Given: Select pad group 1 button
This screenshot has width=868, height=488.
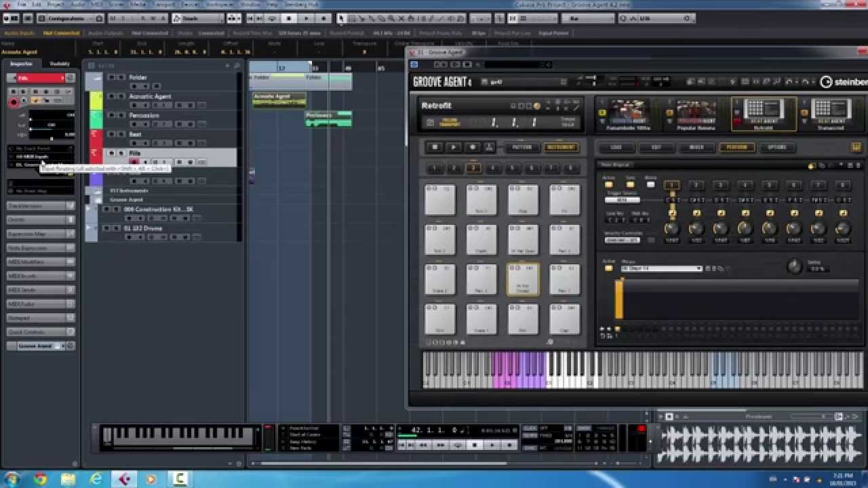Looking at the screenshot, I should click(434, 169).
